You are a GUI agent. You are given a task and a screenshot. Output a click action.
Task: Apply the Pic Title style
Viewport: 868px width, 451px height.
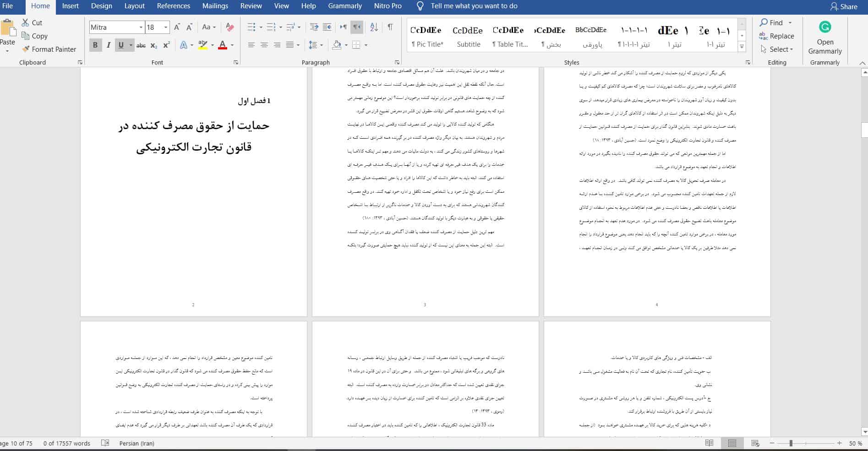click(427, 36)
